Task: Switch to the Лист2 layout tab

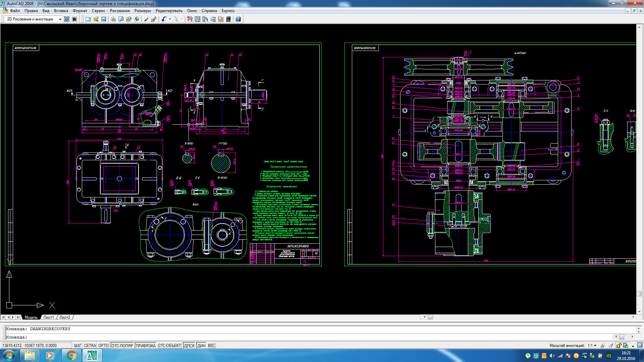Action: (x=65, y=317)
